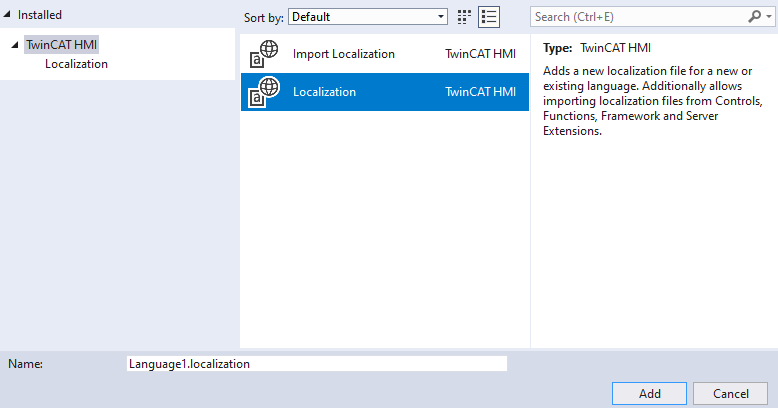Screen dimensions: 778x408
Task: Click the Installed heading label
Action: pos(40,15)
